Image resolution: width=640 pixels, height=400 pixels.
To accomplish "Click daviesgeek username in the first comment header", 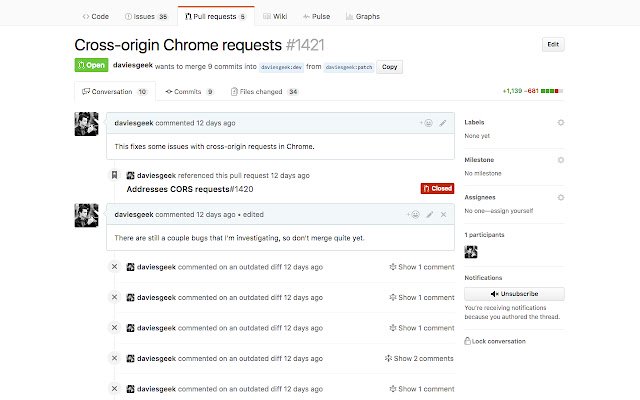I will (x=134, y=123).
